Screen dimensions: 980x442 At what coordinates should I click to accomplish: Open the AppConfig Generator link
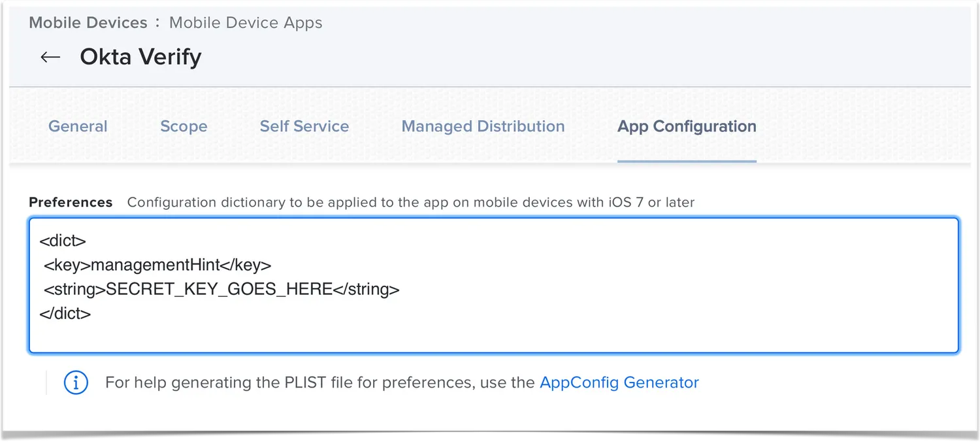click(619, 382)
